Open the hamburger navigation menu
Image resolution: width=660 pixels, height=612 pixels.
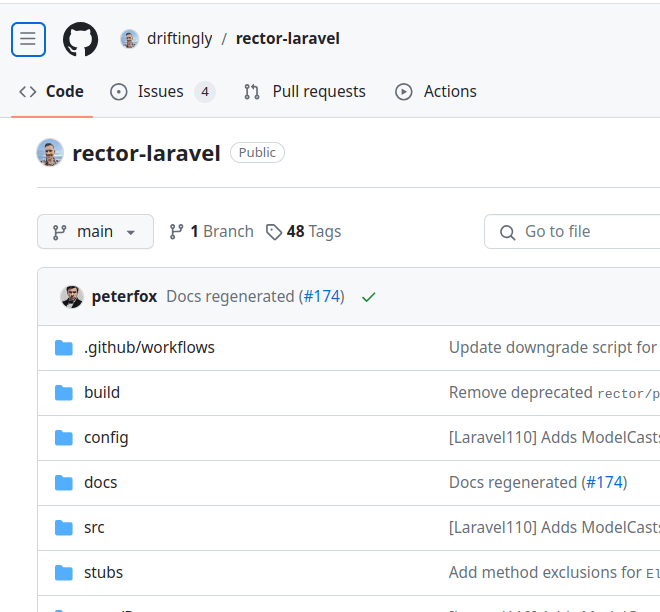point(28,39)
